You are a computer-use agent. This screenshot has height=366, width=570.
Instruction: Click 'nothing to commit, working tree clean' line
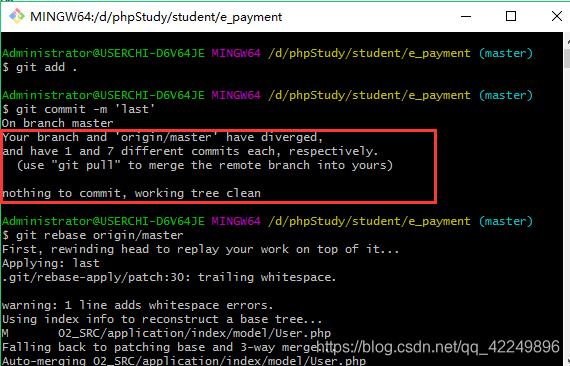pyautogui.click(x=131, y=193)
